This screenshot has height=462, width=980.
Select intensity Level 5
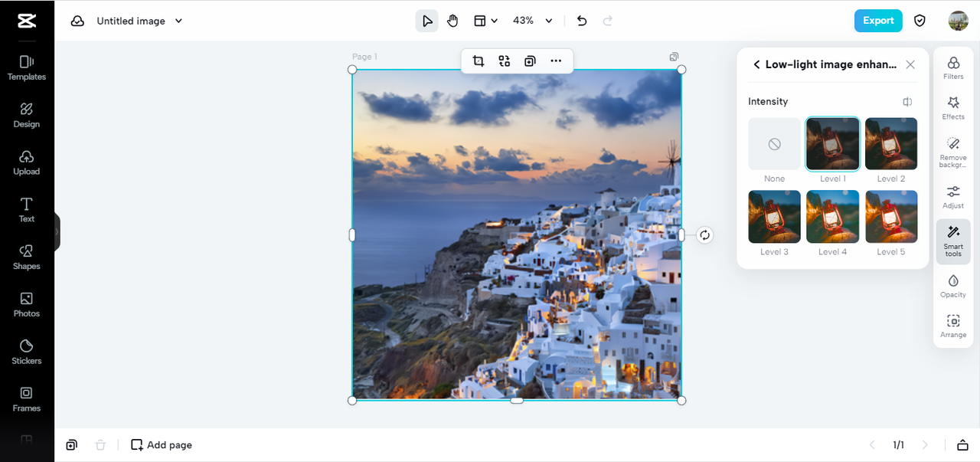(891, 217)
